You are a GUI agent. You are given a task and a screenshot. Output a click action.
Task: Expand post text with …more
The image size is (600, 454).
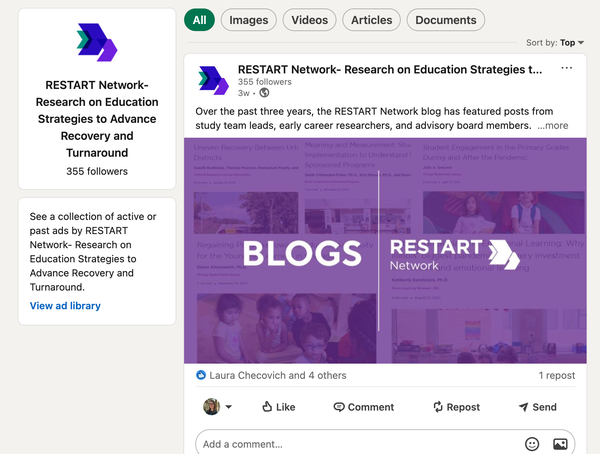(553, 126)
